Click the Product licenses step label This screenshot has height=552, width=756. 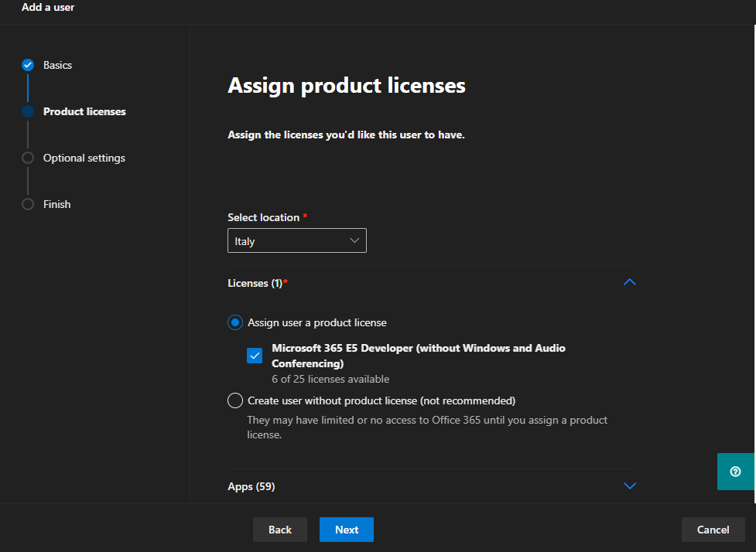point(84,111)
